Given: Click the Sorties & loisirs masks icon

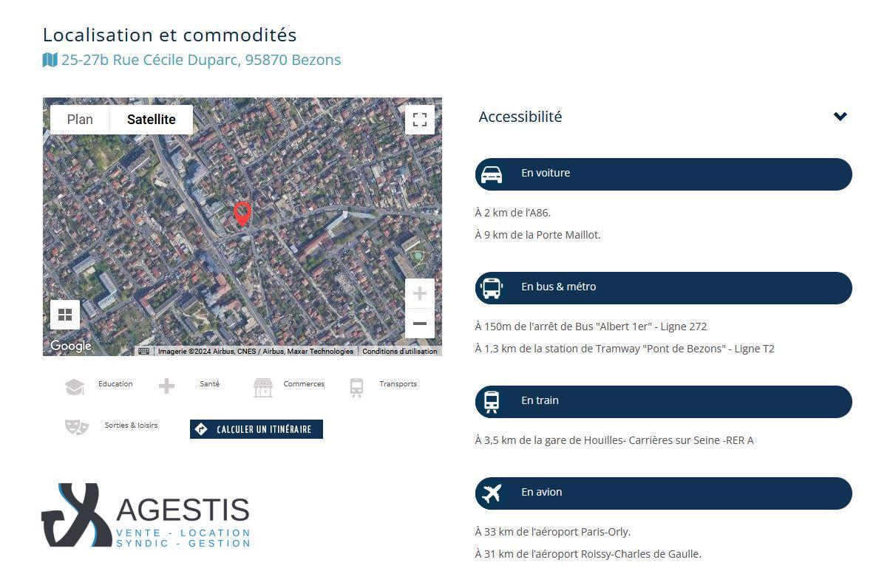Looking at the screenshot, I should pos(77,427).
